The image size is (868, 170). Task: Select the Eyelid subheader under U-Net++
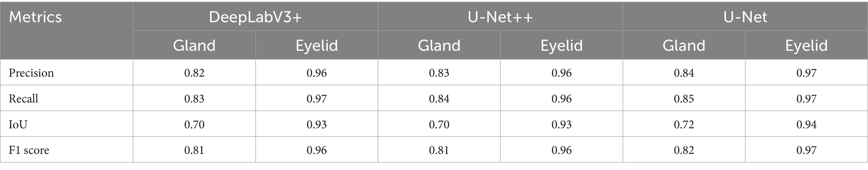(562, 45)
